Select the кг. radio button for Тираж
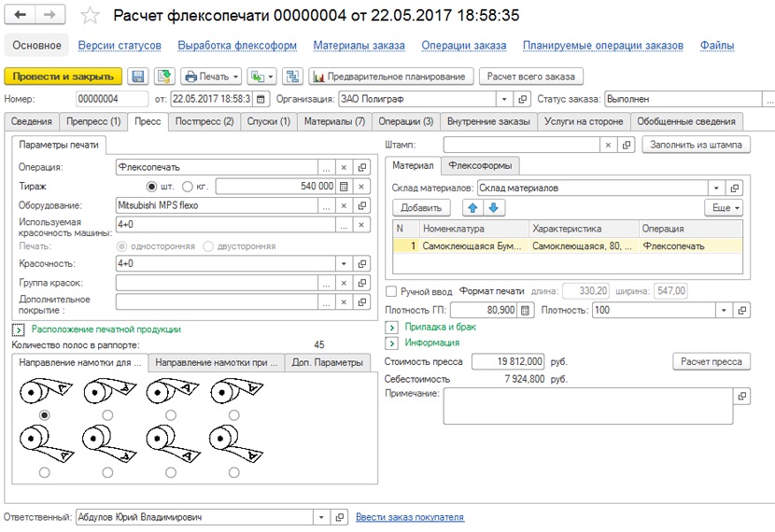Screen dimensions: 775x532 (188, 187)
